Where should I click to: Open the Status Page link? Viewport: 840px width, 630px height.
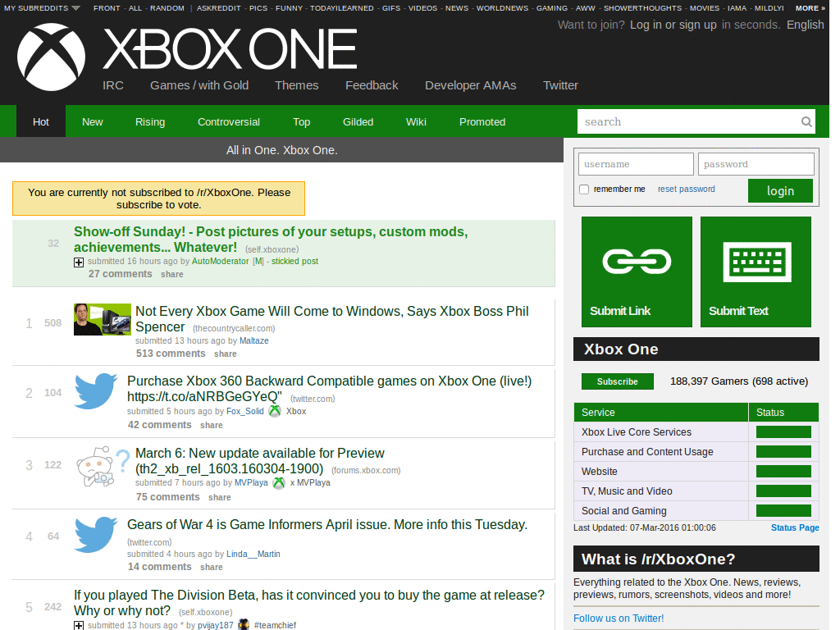[795, 527]
